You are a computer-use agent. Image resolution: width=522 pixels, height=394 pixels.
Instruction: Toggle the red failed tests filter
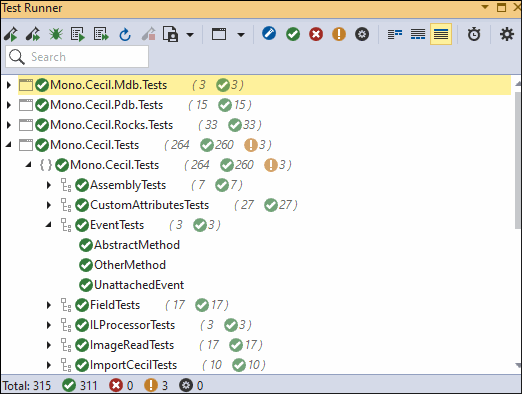pyautogui.click(x=316, y=34)
